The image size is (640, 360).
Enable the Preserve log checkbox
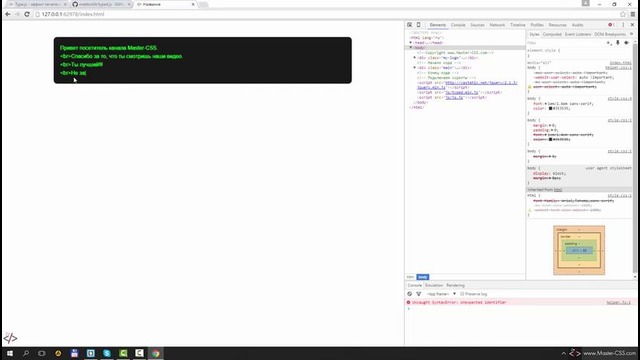pos(462,294)
